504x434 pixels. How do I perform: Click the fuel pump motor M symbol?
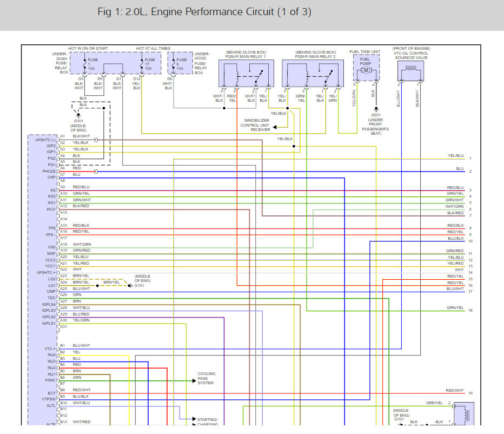366,70
